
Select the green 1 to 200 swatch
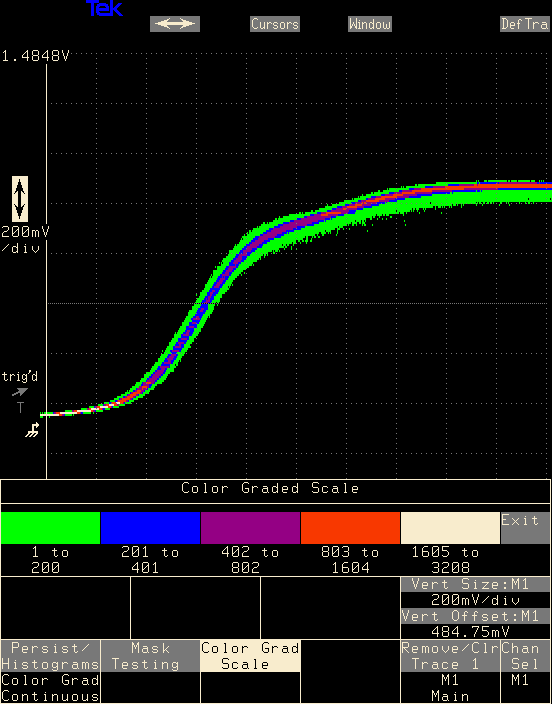[50, 528]
